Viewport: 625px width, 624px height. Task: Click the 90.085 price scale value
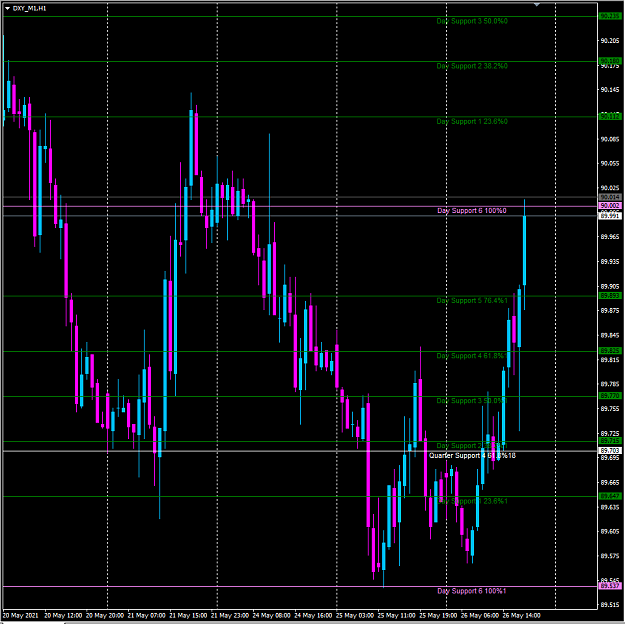[610, 139]
